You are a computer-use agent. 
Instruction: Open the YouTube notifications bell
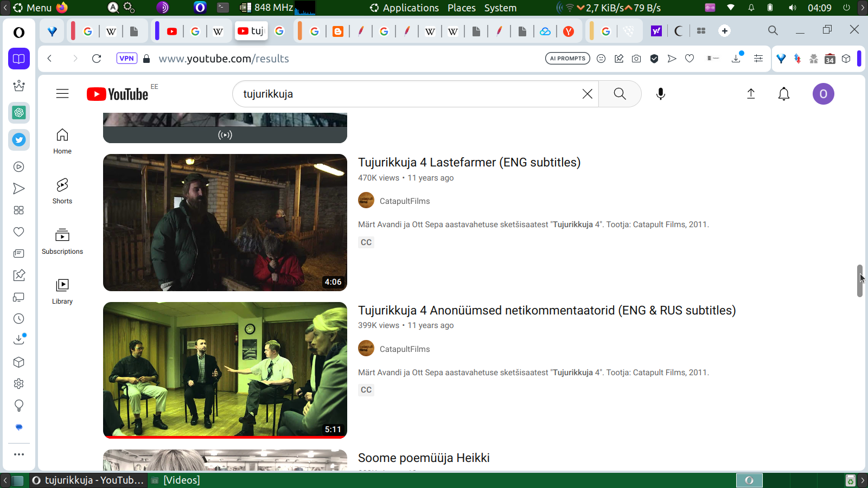(x=784, y=94)
